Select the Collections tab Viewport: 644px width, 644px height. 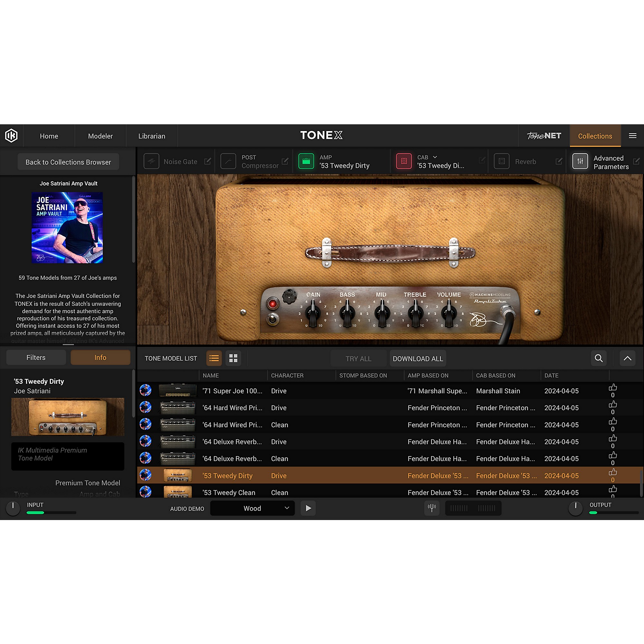click(x=595, y=136)
